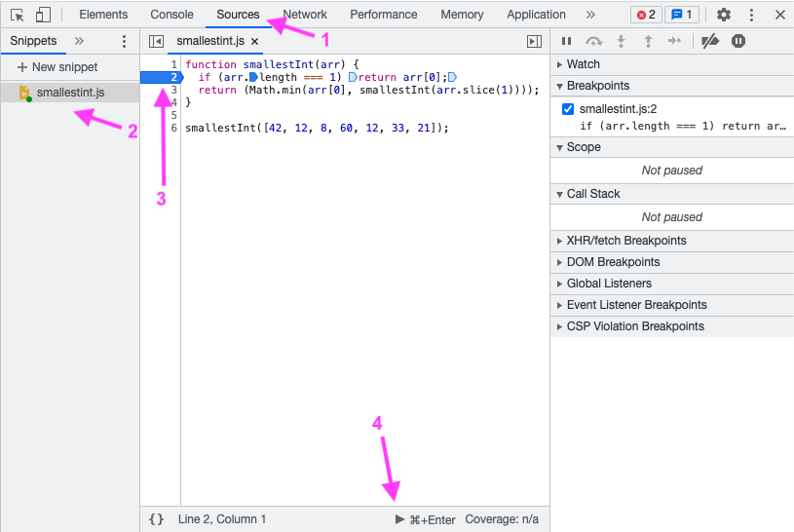This screenshot has width=794, height=532.
Task: Select smallestint.js in the snippets list
Action: tap(70, 93)
